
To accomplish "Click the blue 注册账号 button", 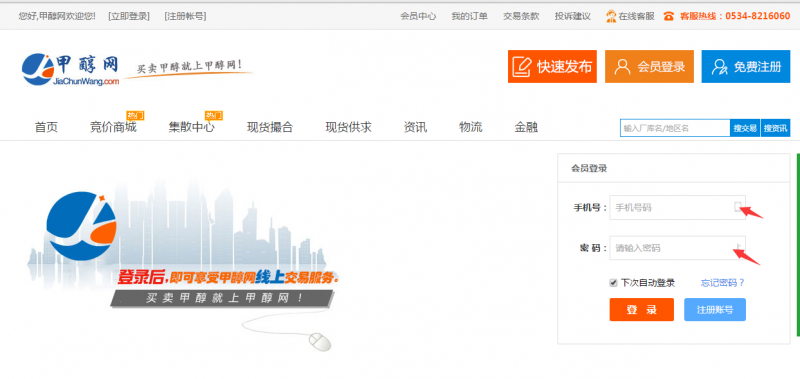I will click(715, 310).
